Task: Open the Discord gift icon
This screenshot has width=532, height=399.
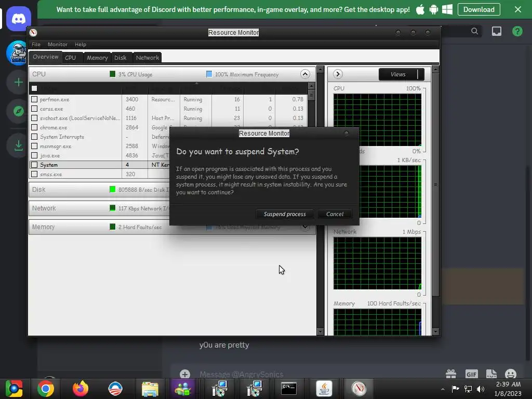Action: point(451,374)
